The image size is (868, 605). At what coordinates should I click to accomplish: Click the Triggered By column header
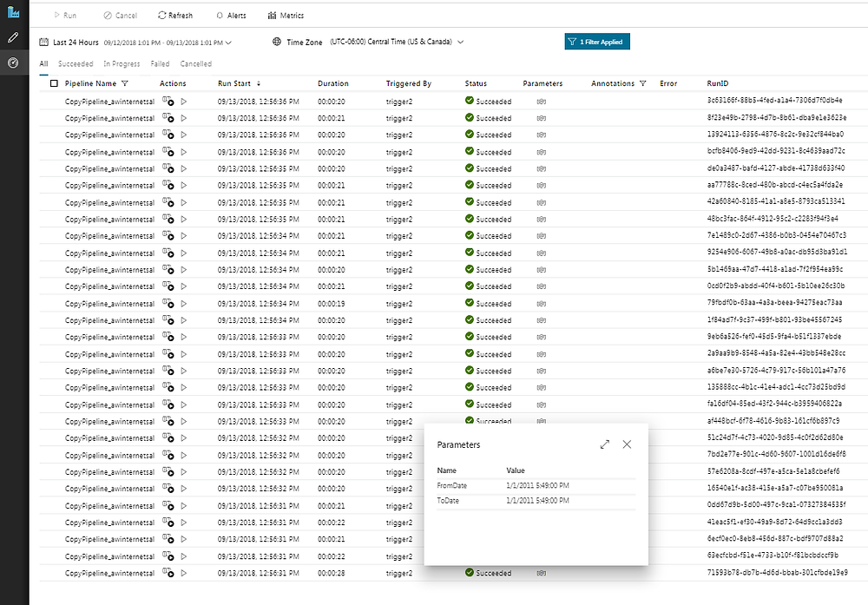tap(409, 83)
